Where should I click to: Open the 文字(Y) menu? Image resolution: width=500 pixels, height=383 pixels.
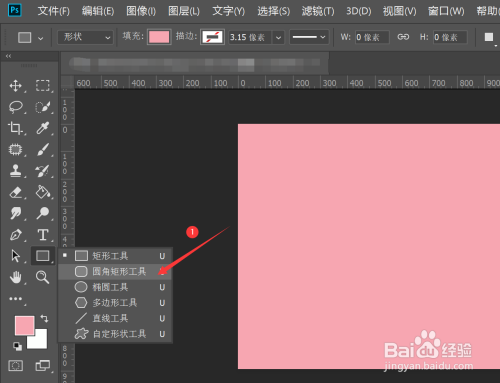[229, 11]
